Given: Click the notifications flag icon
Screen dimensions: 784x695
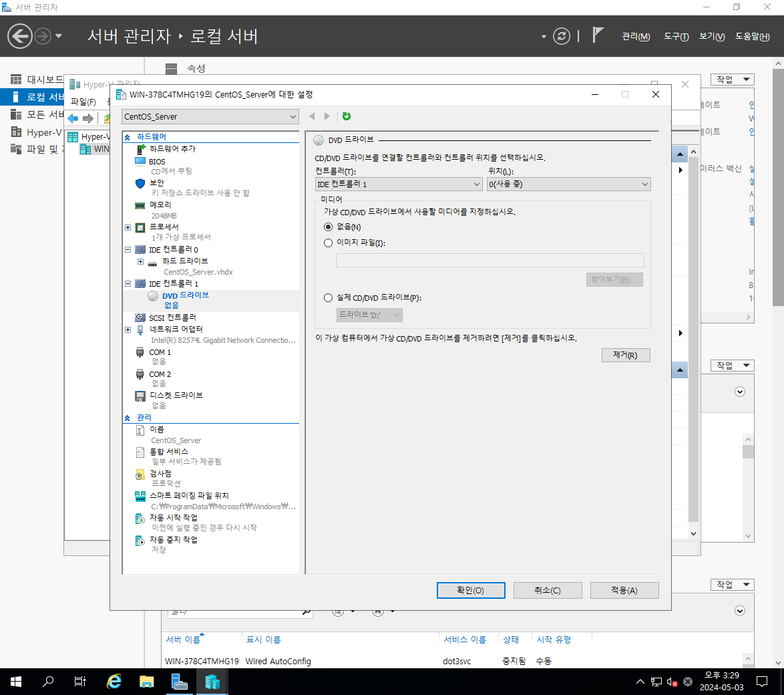Looking at the screenshot, I should pos(598,35).
